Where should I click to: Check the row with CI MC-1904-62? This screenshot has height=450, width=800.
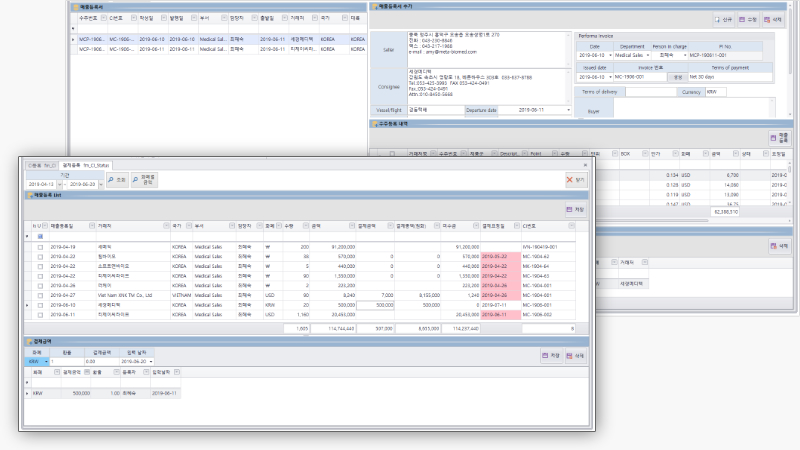pos(40,257)
